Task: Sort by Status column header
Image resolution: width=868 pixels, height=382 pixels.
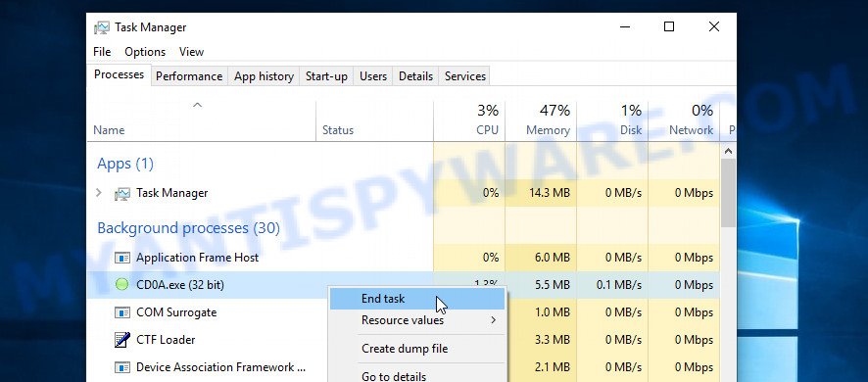Action: point(338,130)
